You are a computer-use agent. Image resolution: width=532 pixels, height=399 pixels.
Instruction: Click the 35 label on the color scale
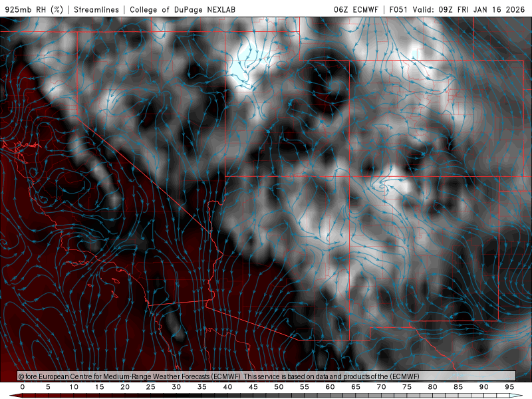tap(202, 387)
